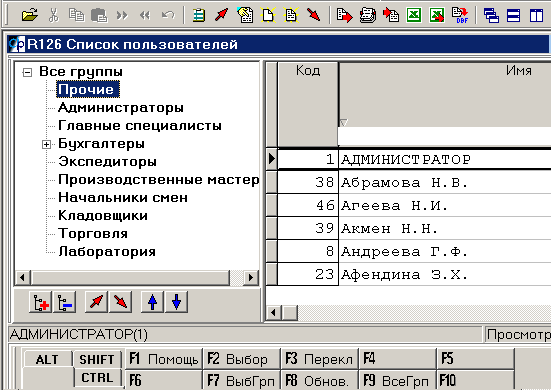Click the new blank document icon
Image resolution: width=551 pixels, height=390 pixels.
pyautogui.click(x=268, y=15)
